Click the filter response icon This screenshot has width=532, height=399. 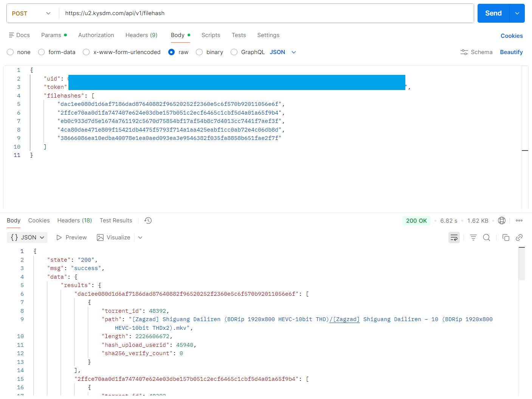pyautogui.click(x=473, y=238)
